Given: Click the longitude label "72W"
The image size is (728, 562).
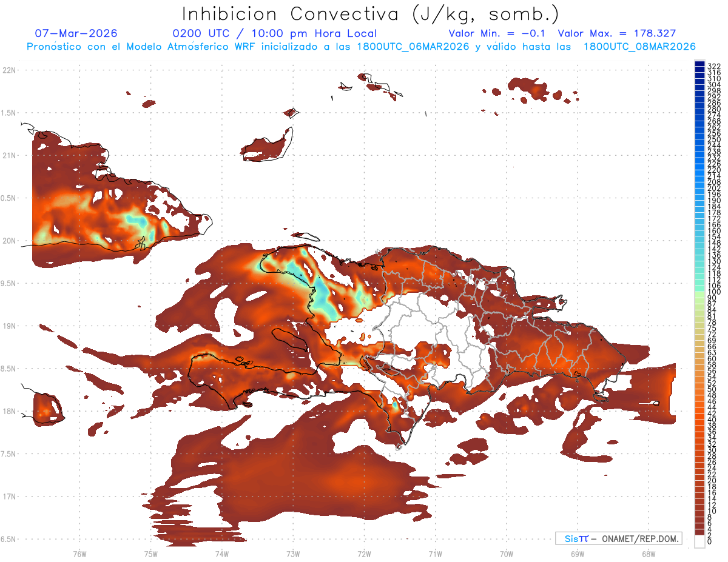Looking at the screenshot, I should pyautogui.click(x=364, y=553).
